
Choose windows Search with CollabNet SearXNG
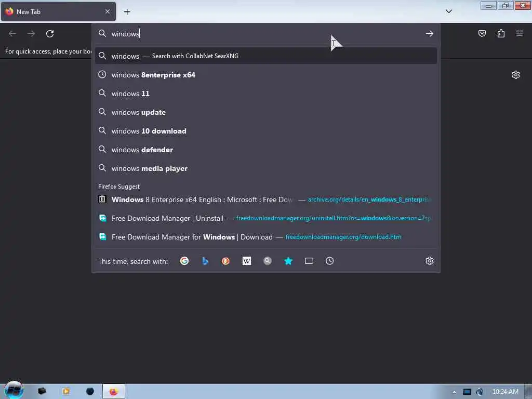point(266,56)
